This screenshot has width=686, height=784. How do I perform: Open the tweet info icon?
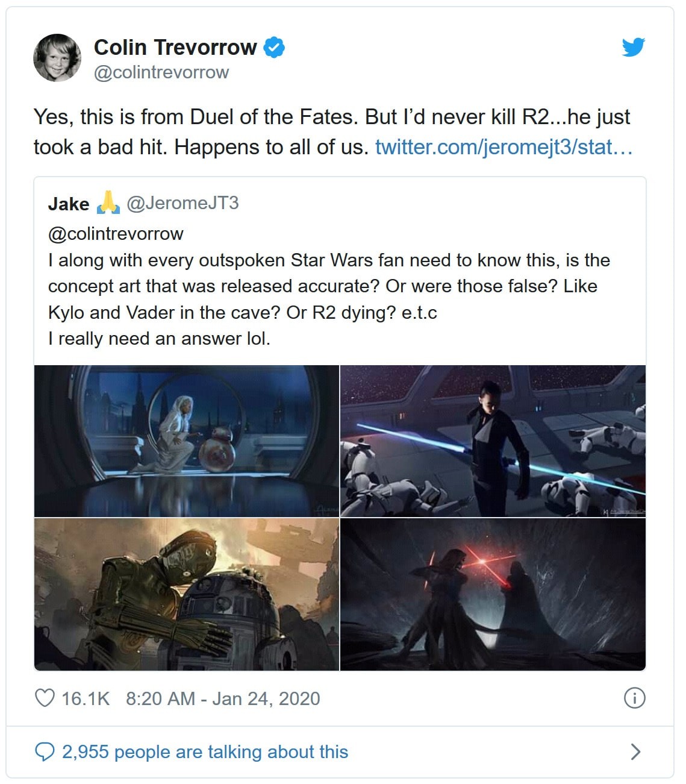pos(634,698)
